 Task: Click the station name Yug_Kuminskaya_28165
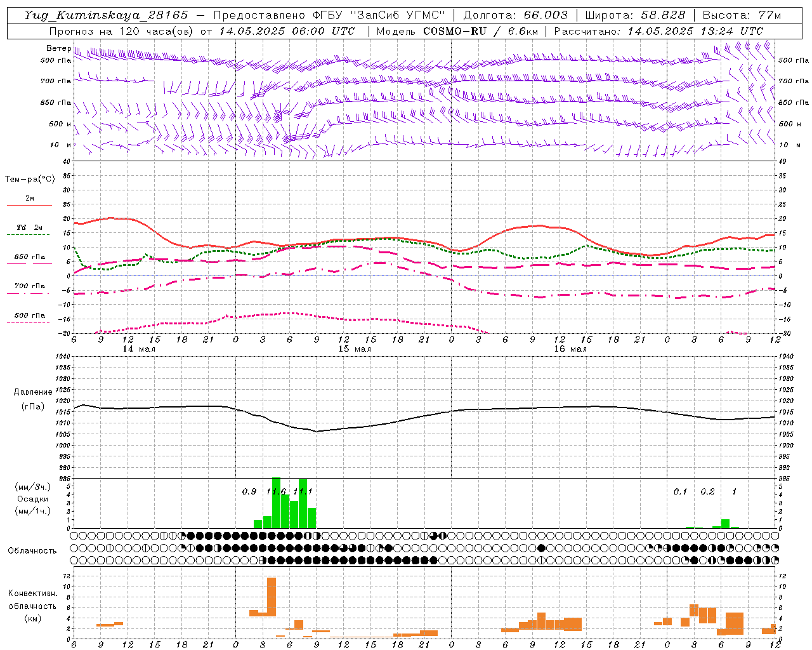coord(106,15)
